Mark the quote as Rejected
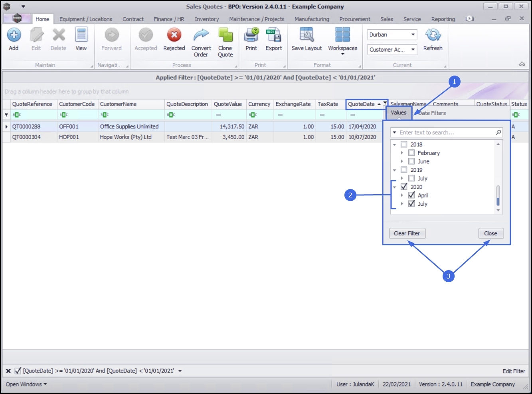The image size is (532, 394). 174,35
